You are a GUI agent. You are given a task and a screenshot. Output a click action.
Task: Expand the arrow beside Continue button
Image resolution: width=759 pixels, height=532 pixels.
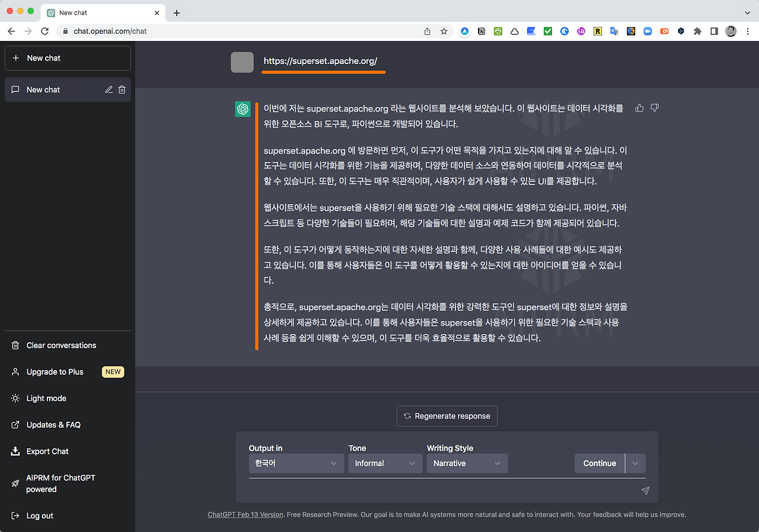(636, 463)
